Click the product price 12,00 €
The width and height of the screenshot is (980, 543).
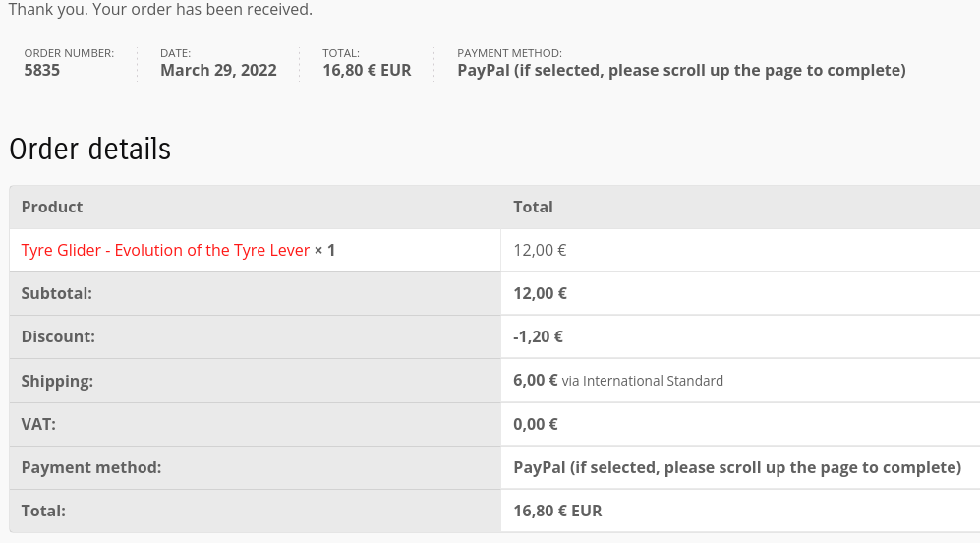coord(540,250)
